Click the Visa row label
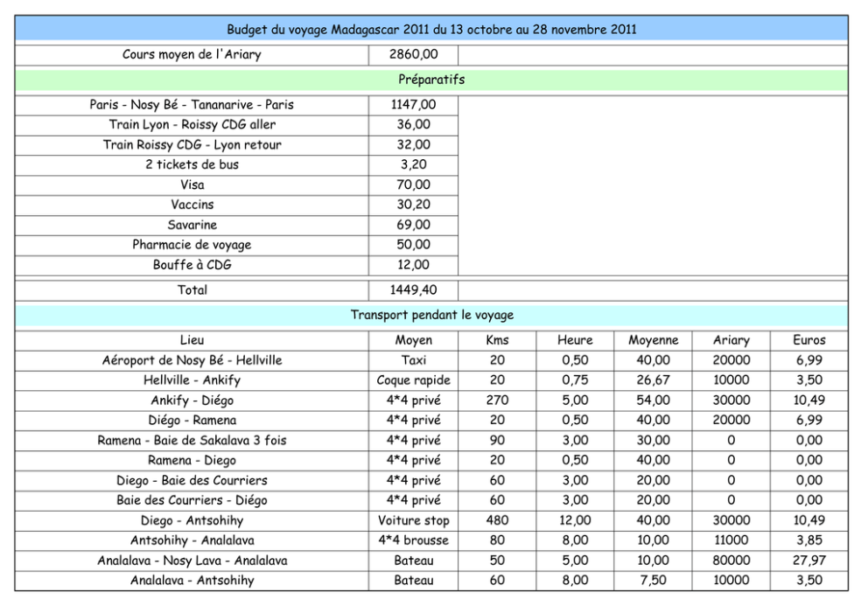 coord(192,185)
